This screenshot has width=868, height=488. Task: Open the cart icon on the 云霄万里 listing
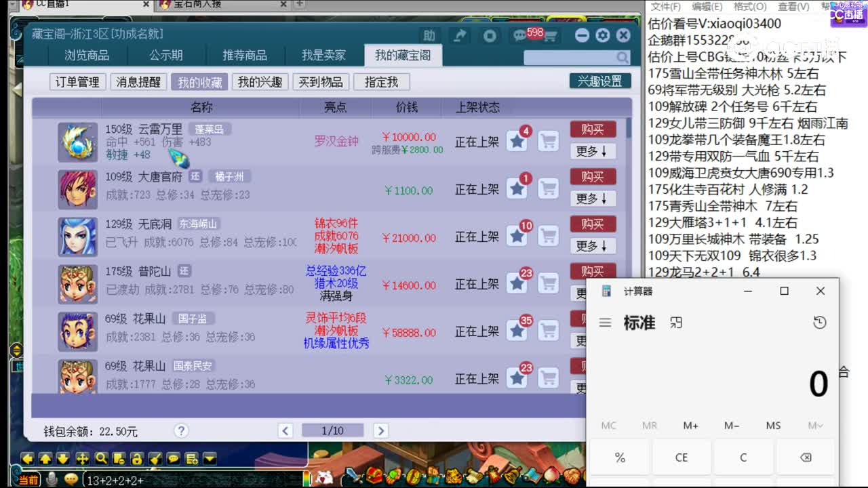(549, 140)
